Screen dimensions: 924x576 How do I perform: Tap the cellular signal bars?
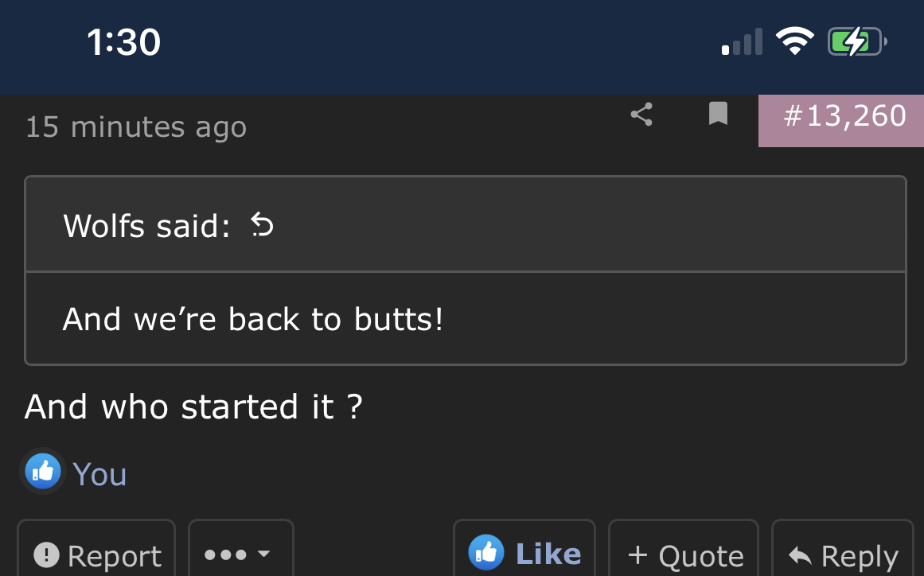[x=742, y=43]
